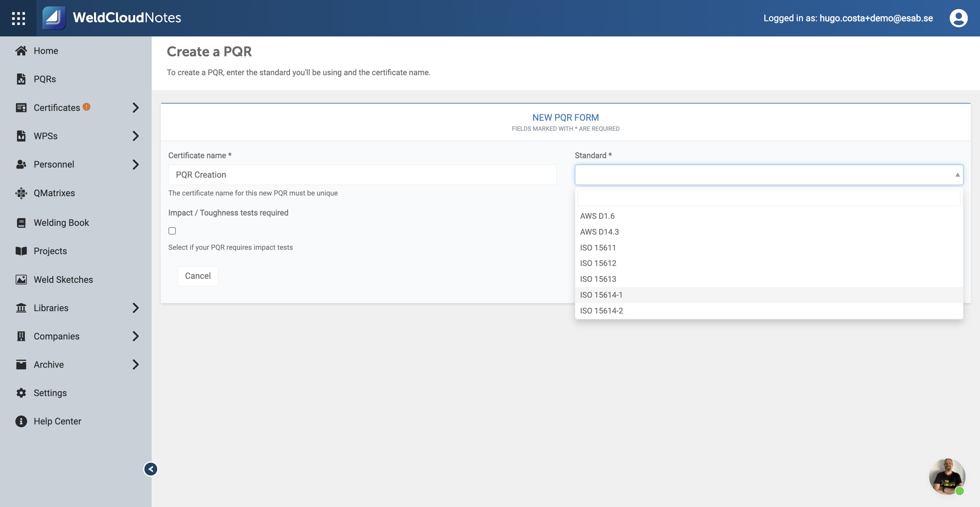980x507 pixels.
Task: Expand the Certificates submenu chevron
Action: 135,108
